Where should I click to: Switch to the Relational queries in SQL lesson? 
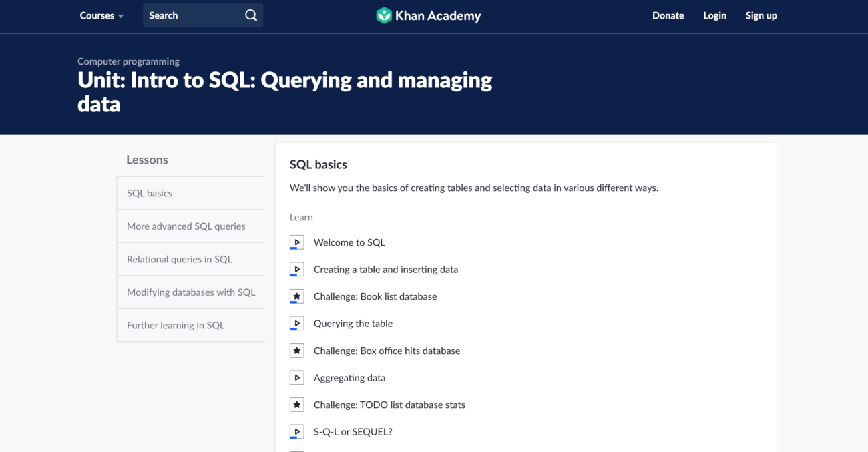pyautogui.click(x=180, y=259)
